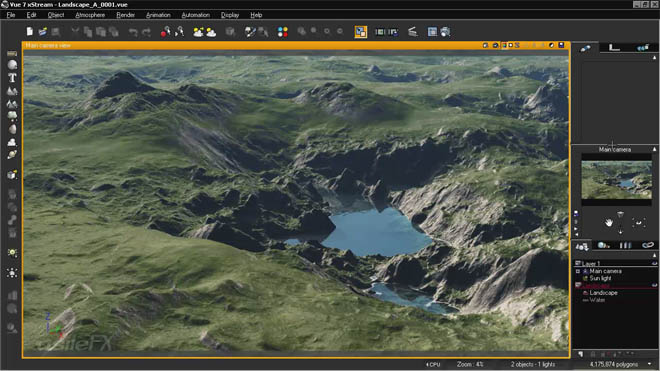Add a sun light source icon
The image size is (660, 371).
[12, 253]
